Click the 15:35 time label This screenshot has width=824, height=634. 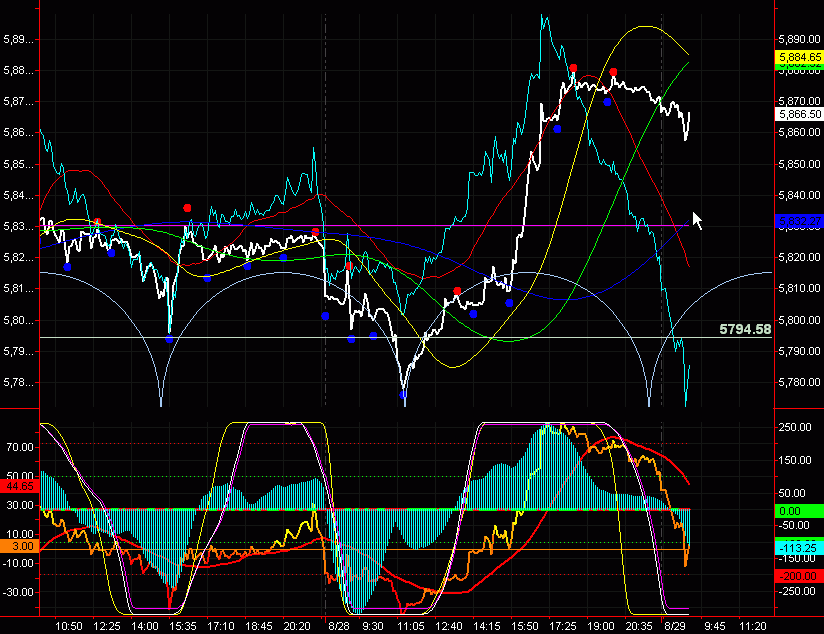pos(182,626)
